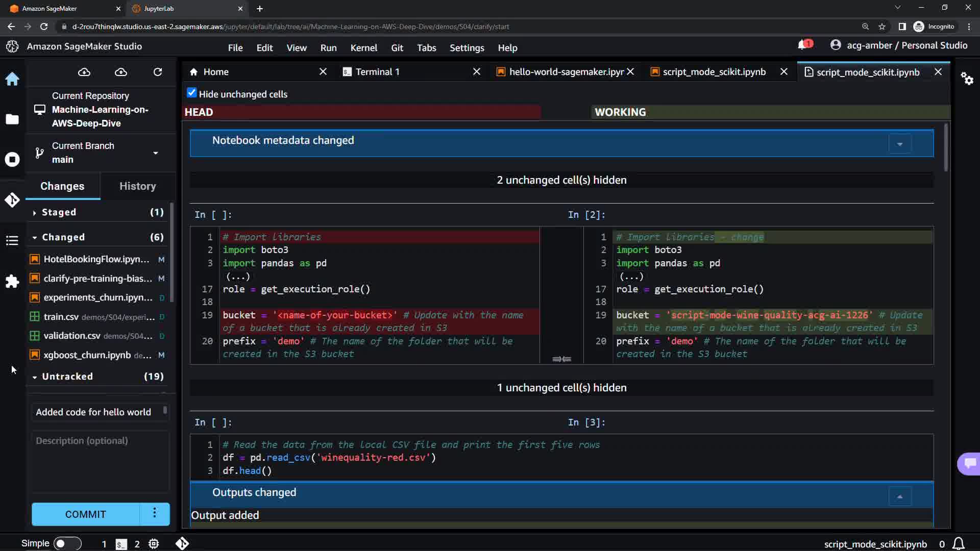Click the push committed changes cloud icon
Image resolution: width=980 pixels, height=551 pixels.
click(121, 72)
